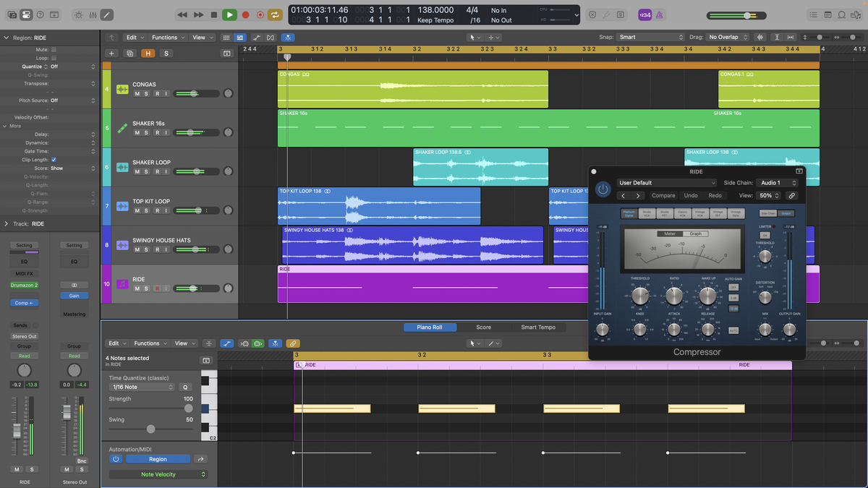This screenshot has height=488, width=868.
Task: Click the CONGAS.1 audio region
Action: (769, 89)
